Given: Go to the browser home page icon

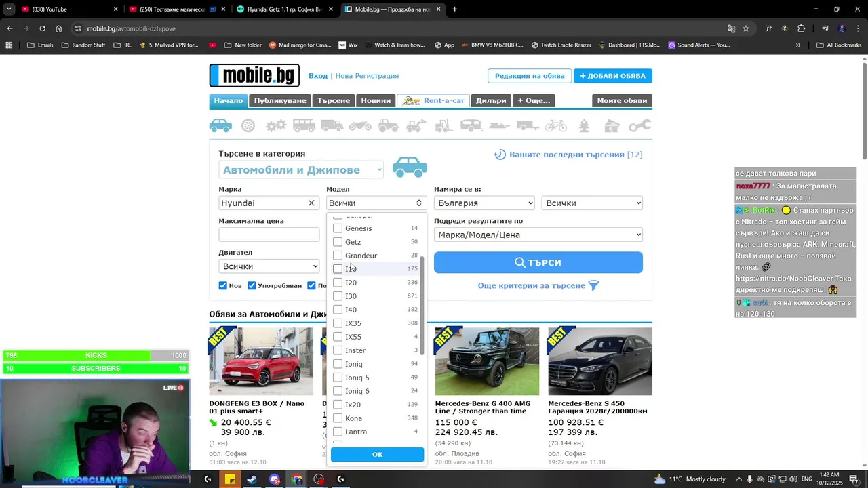Looking at the screenshot, I should click(x=59, y=28).
